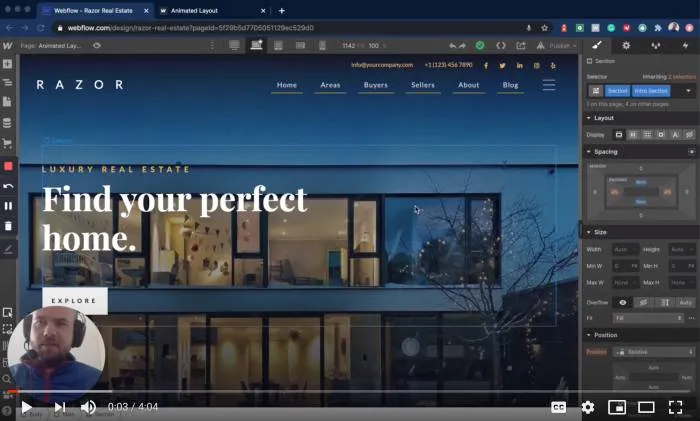Set display to Grid
Image resolution: width=700 pixels, height=421 pixels.
pyautogui.click(x=647, y=134)
